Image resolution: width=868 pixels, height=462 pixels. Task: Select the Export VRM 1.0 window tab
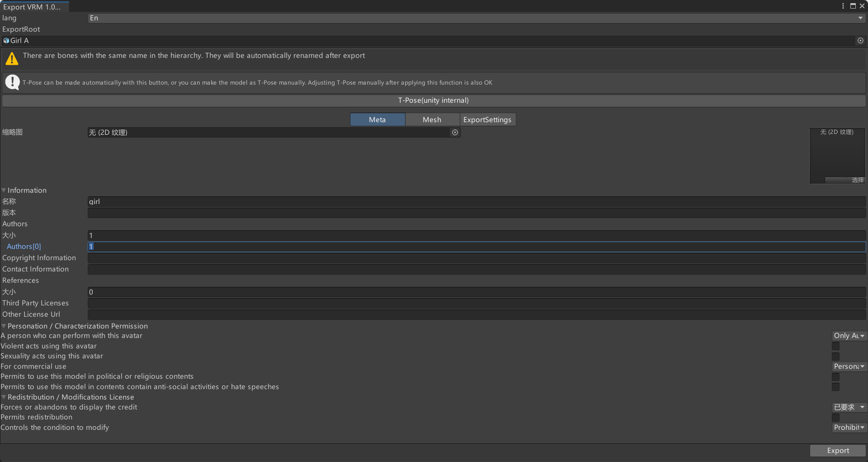(34, 7)
